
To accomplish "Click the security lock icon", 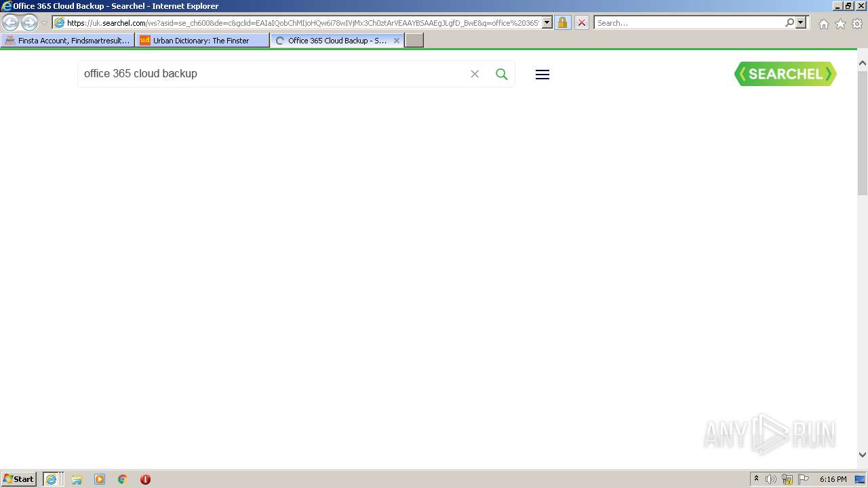I will pyautogui.click(x=562, y=23).
